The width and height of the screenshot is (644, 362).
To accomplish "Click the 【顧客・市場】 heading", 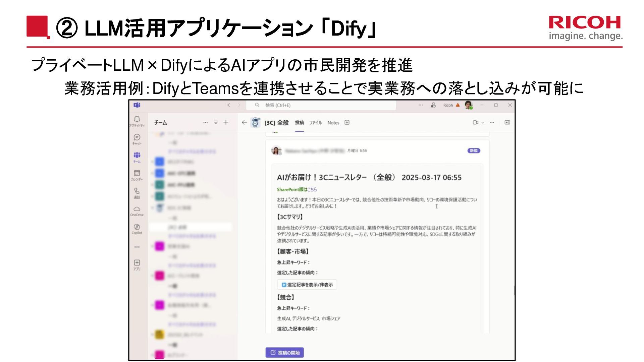I will [x=293, y=252].
